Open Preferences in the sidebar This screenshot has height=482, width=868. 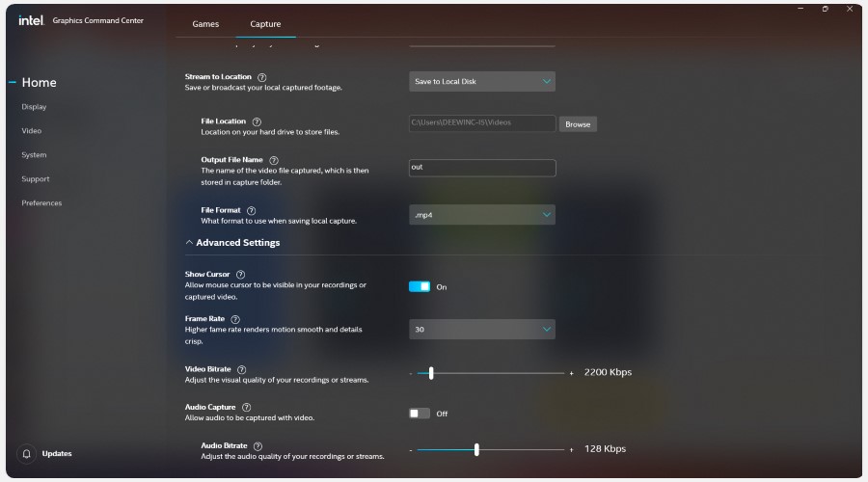[x=41, y=203]
